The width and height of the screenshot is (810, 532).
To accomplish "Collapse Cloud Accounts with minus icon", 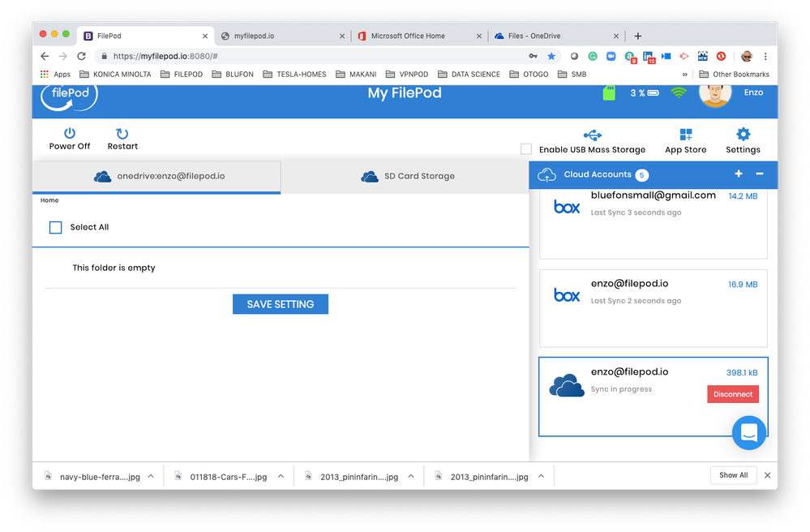I will (x=760, y=174).
